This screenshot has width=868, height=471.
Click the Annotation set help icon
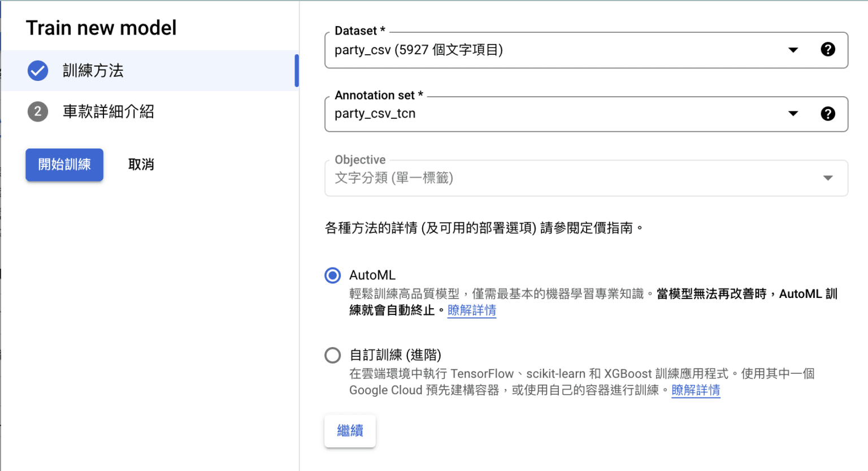(x=828, y=113)
